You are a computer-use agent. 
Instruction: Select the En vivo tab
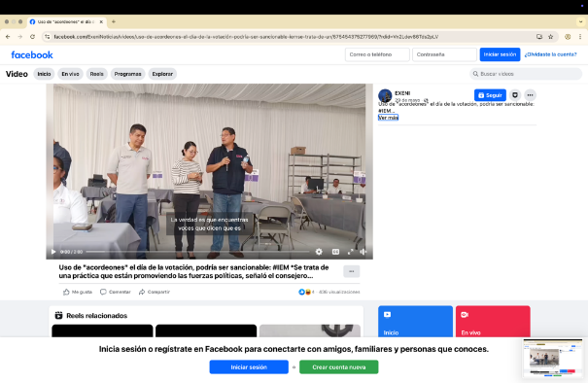click(x=71, y=74)
